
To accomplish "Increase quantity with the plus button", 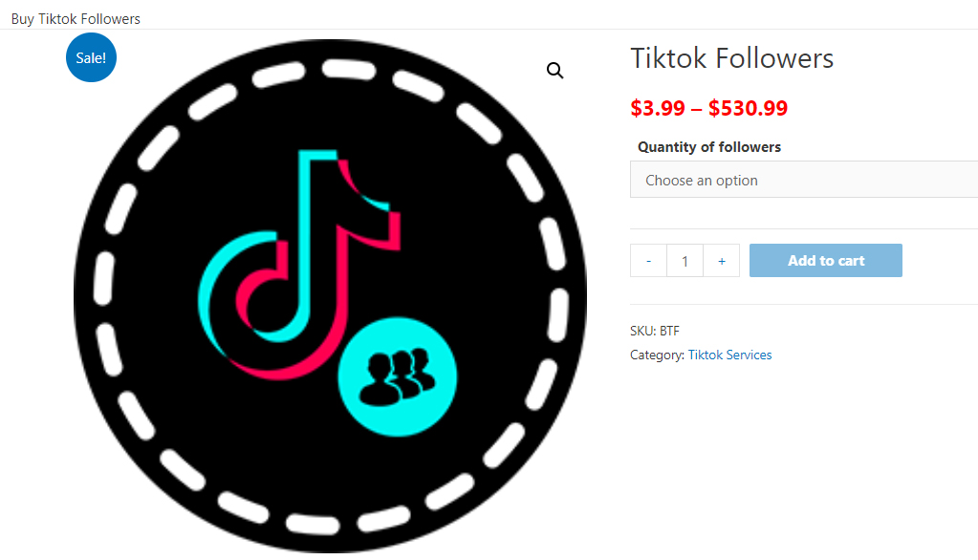I will pos(722,261).
